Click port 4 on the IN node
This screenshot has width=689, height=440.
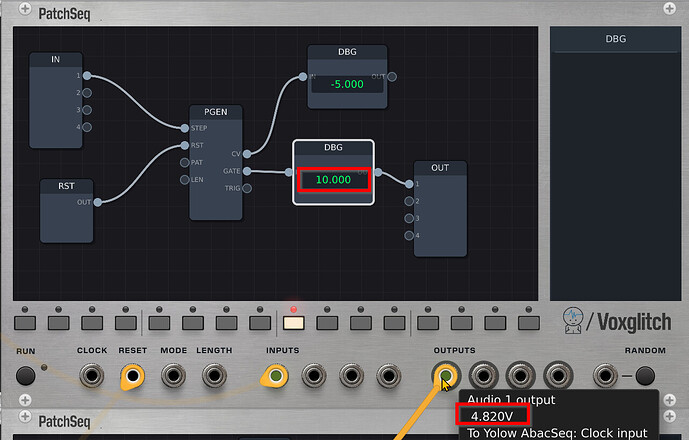[x=87, y=127]
